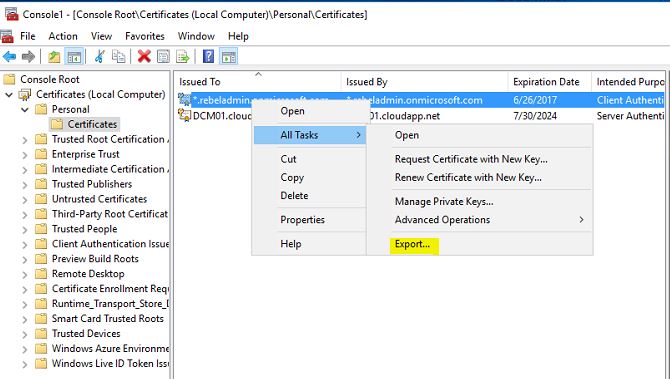The image size is (670, 379).
Task: Expand Intermediate Certification Authorities node
Action: 25,170
